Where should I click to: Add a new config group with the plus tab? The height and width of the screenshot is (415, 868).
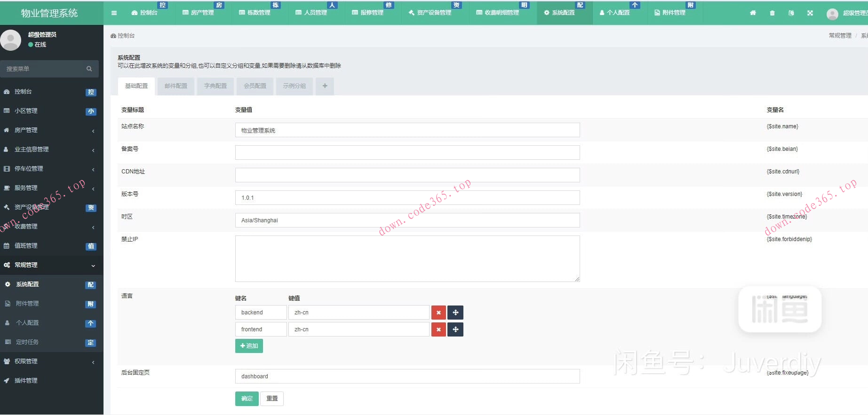click(325, 86)
